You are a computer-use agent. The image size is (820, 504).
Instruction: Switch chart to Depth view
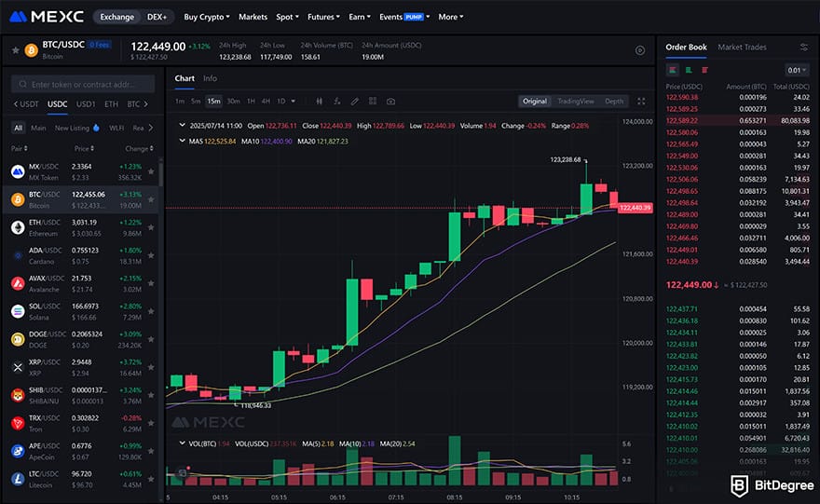point(614,102)
